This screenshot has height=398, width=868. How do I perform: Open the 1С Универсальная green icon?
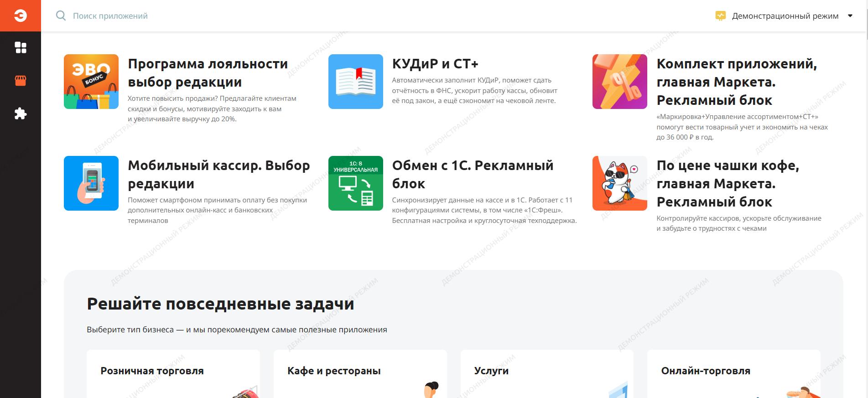coord(356,183)
